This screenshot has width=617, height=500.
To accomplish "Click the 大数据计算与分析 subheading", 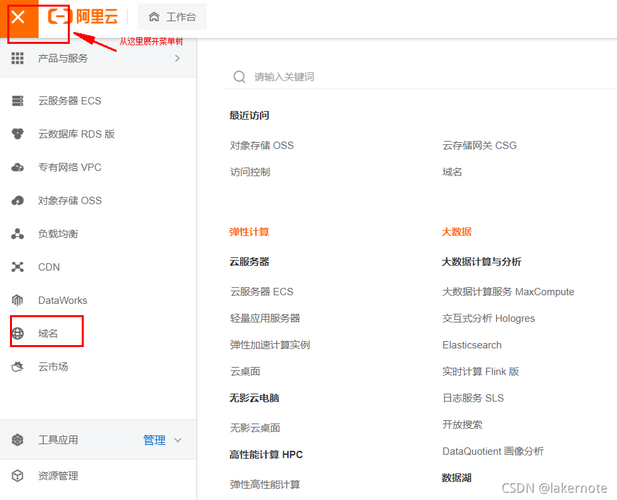I will pyautogui.click(x=481, y=262).
